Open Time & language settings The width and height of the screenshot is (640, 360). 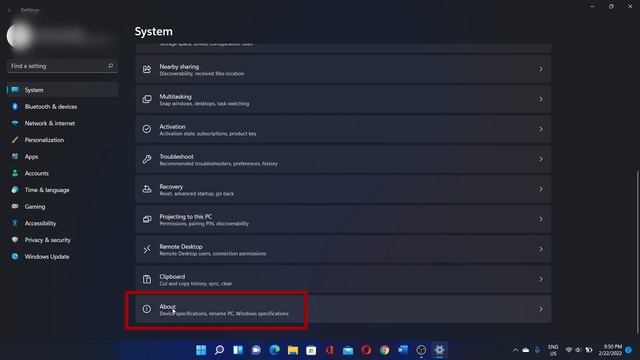pyautogui.click(x=62, y=190)
